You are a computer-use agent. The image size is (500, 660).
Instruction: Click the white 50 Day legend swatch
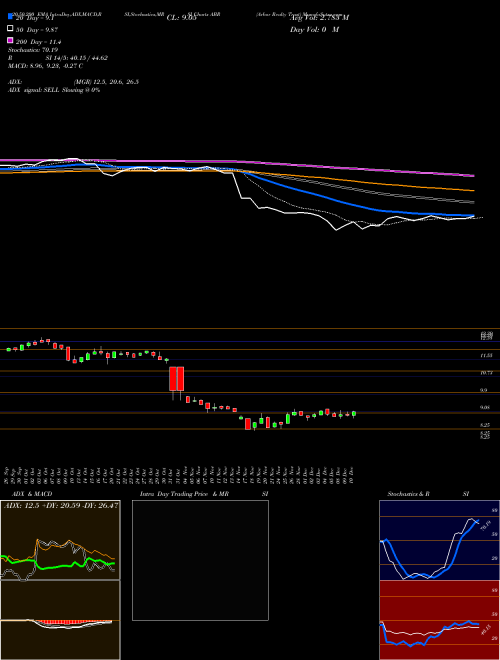10,29
